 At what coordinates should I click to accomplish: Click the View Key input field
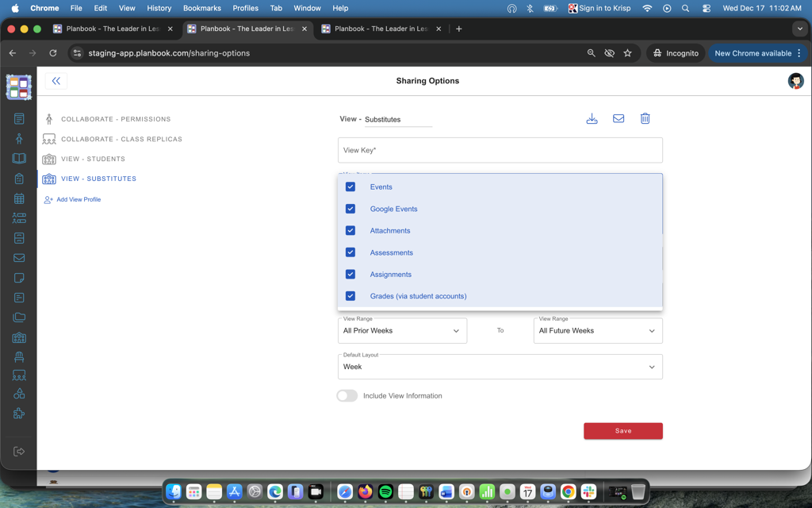(500, 150)
